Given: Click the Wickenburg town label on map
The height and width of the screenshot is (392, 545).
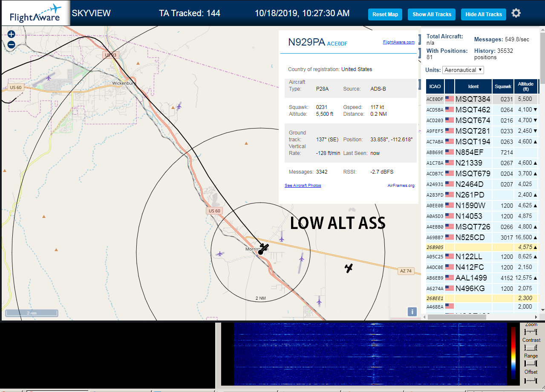Looking at the screenshot, I should (124, 83).
